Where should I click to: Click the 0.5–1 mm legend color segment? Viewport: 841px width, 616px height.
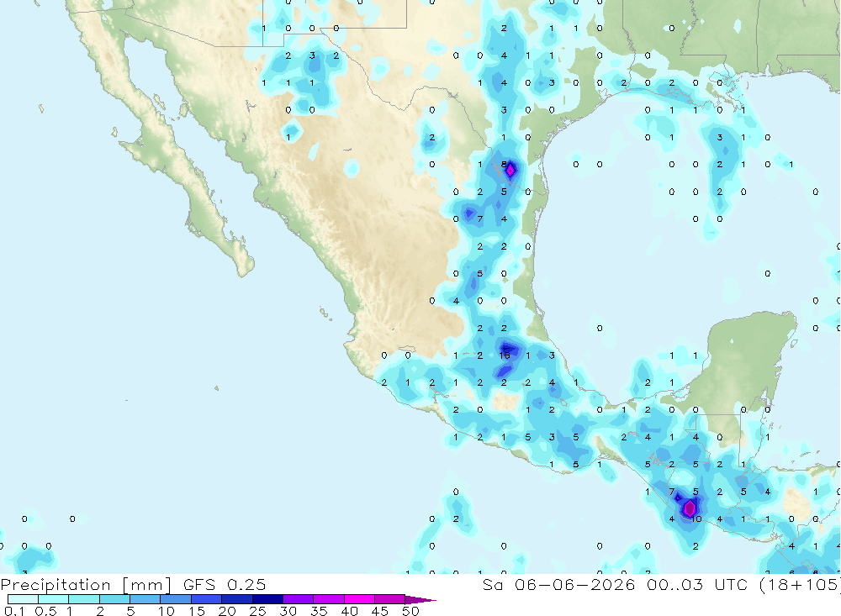[x=54, y=599]
